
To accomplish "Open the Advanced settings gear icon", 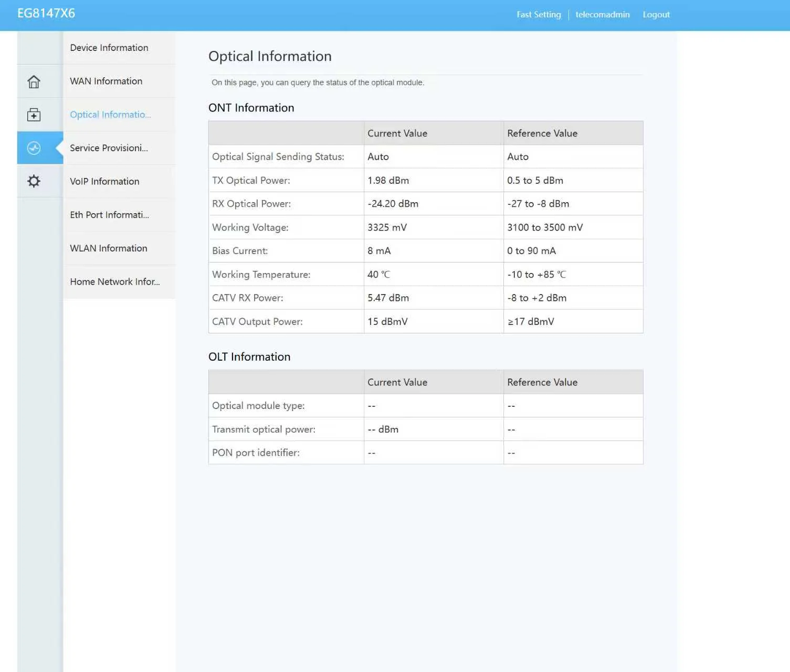I will [x=34, y=181].
